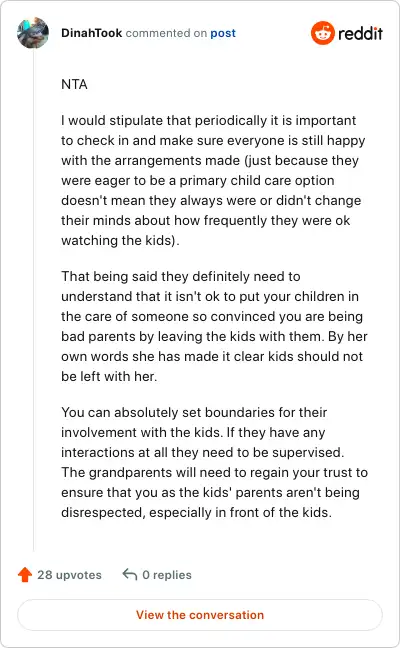
Task: Click the "0 replies" count label
Action: point(167,575)
